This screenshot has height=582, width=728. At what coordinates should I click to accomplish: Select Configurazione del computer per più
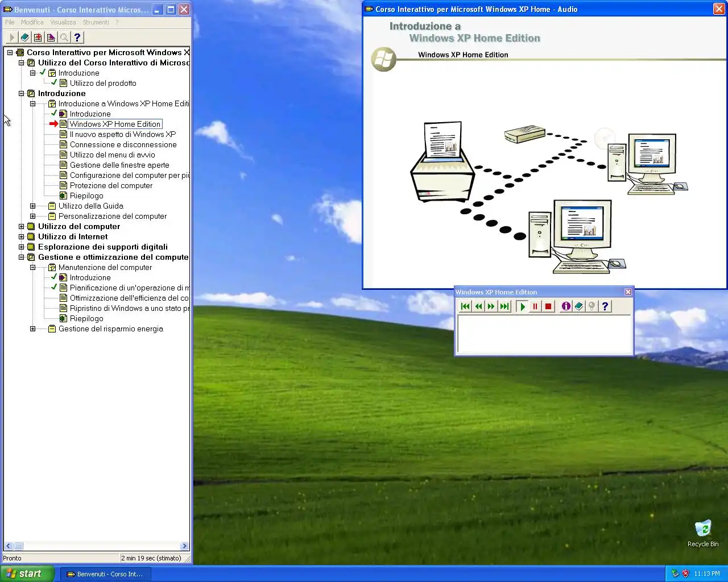pos(130,175)
